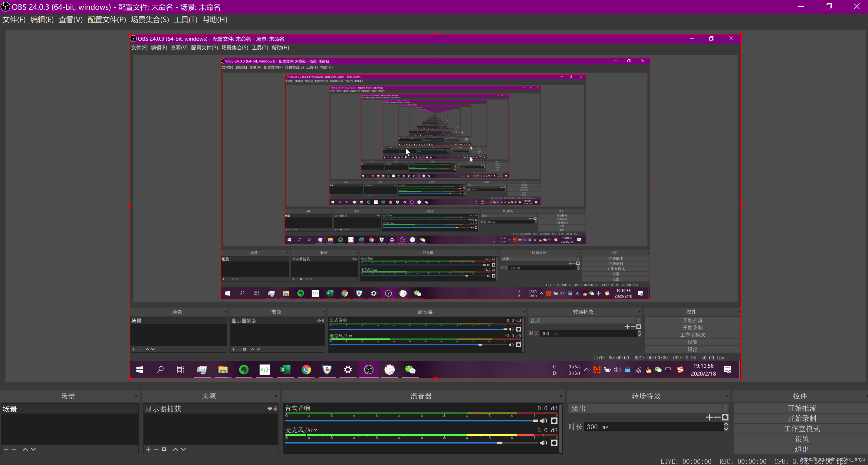Move scene down with arrow icon
The height and width of the screenshot is (465, 868).
pos(33,449)
